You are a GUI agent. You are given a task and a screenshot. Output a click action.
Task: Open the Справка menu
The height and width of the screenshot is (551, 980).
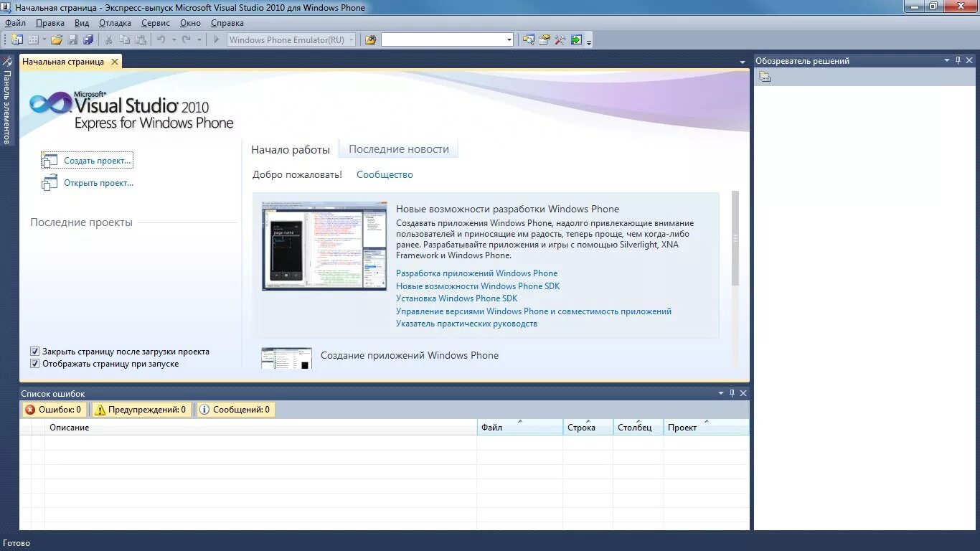coord(227,23)
